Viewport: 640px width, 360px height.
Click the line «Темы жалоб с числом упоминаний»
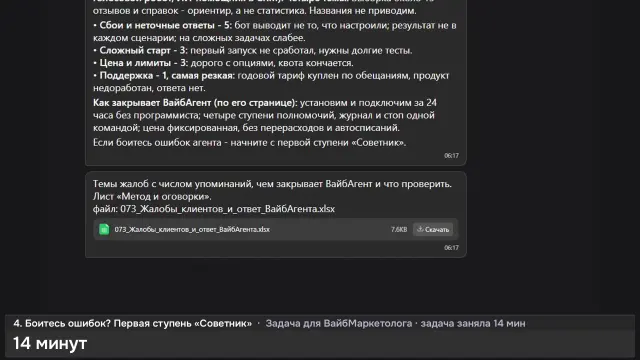pos(272,184)
